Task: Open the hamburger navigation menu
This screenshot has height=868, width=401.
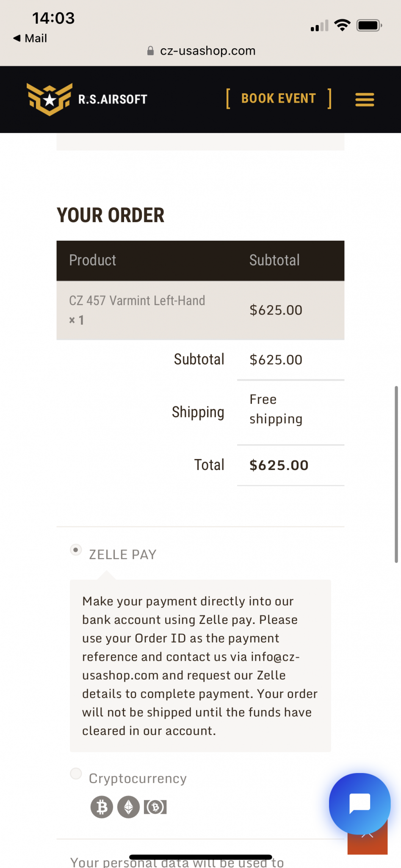Action: (x=365, y=100)
